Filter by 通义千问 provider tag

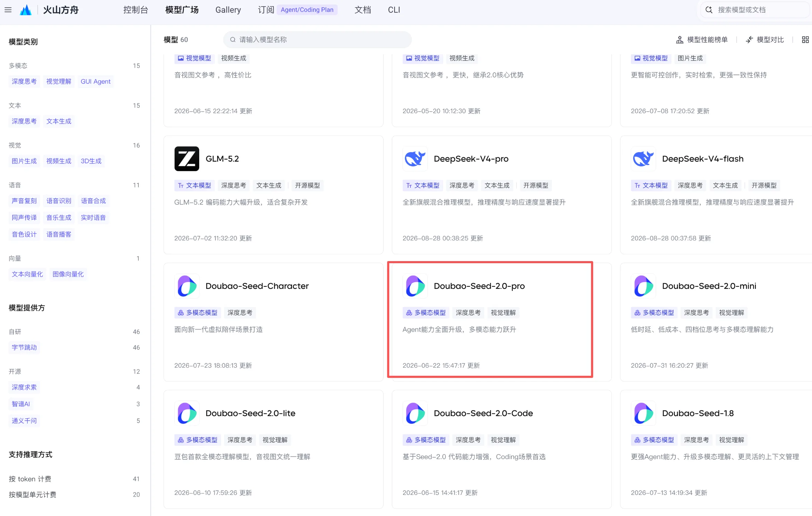[24, 421]
